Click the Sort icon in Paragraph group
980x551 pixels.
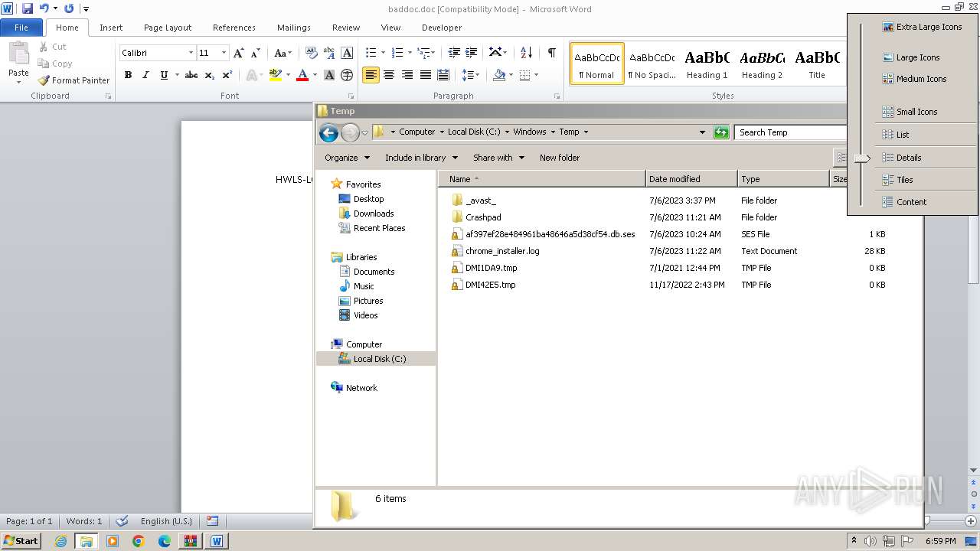pyautogui.click(x=526, y=53)
